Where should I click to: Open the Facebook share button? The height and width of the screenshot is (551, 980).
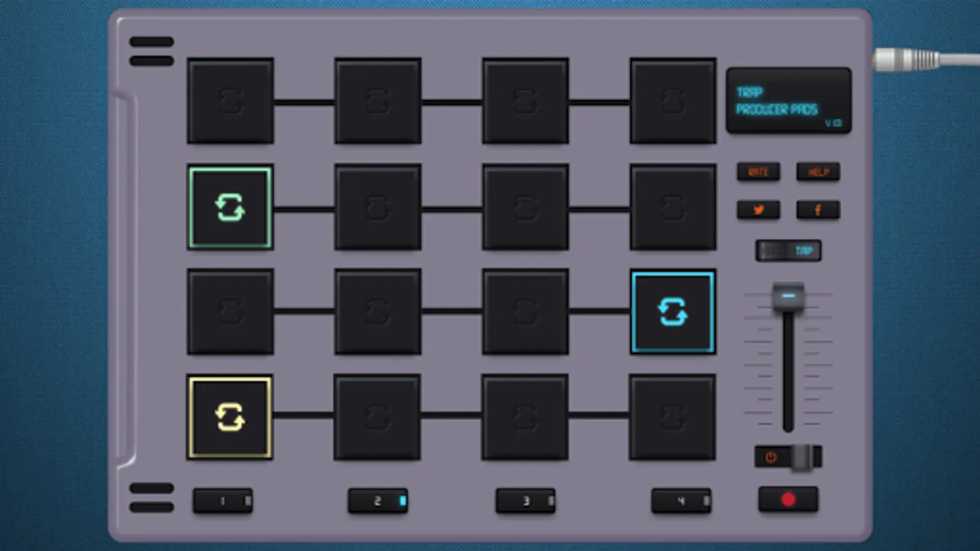[x=818, y=210]
